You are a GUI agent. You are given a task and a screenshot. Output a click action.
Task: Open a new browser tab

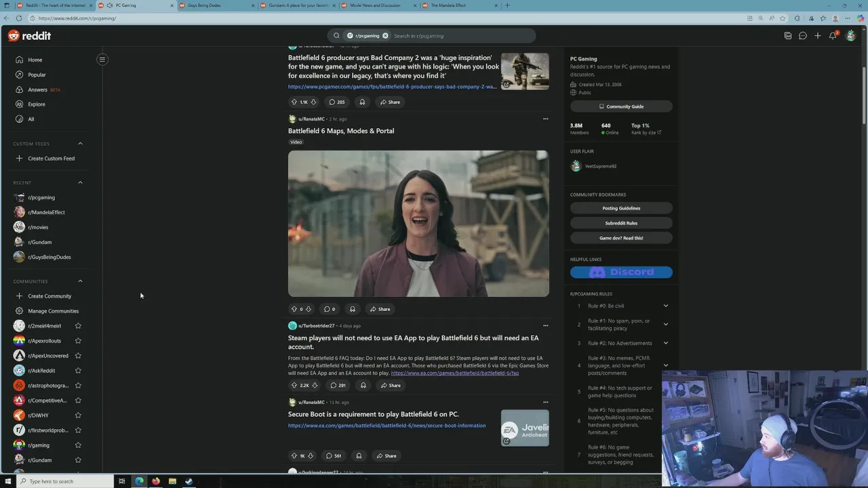[x=507, y=5]
